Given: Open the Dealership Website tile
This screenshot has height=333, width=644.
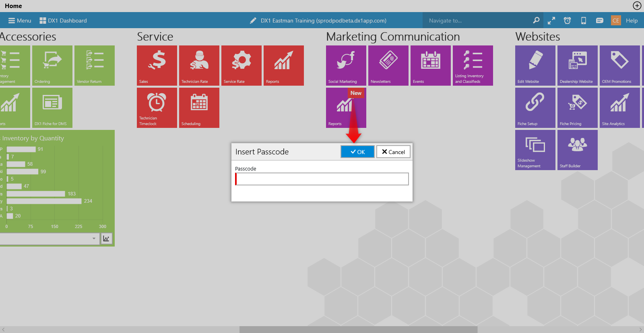Looking at the screenshot, I should tap(578, 66).
